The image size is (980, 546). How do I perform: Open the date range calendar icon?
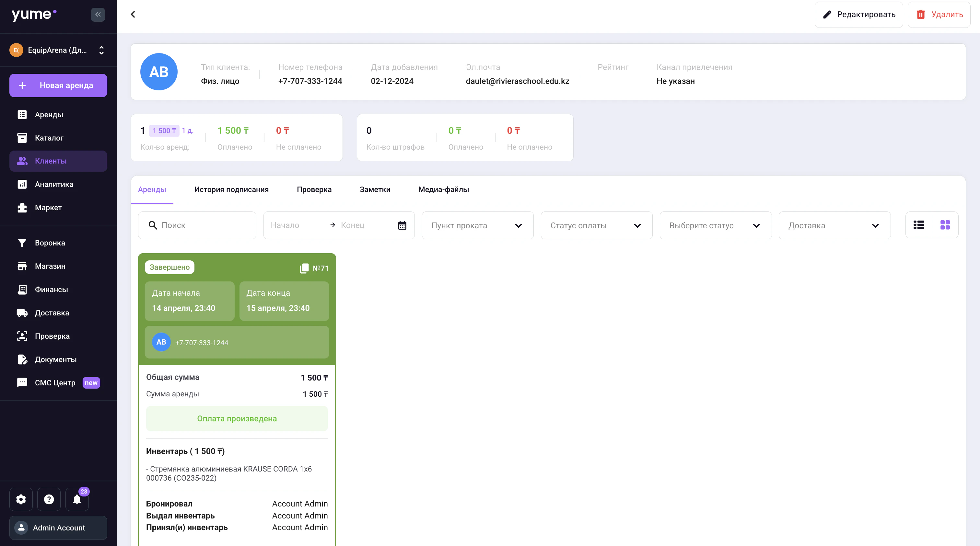[402, 225]
